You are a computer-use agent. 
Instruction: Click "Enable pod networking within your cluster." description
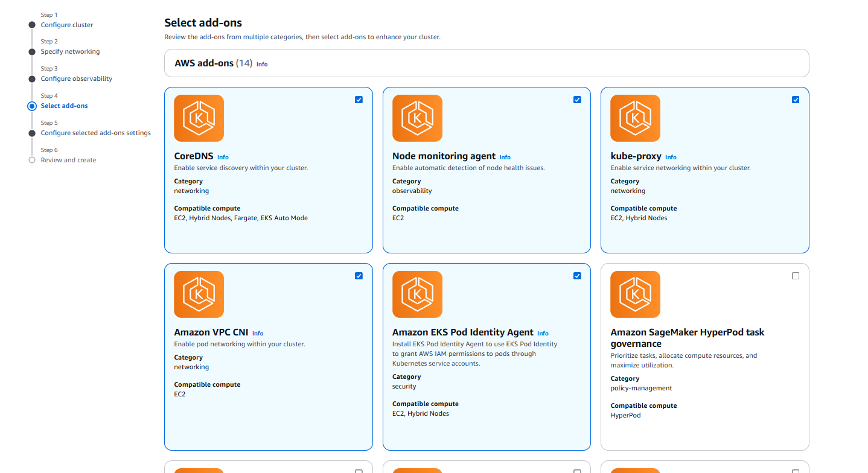[240, 344]
